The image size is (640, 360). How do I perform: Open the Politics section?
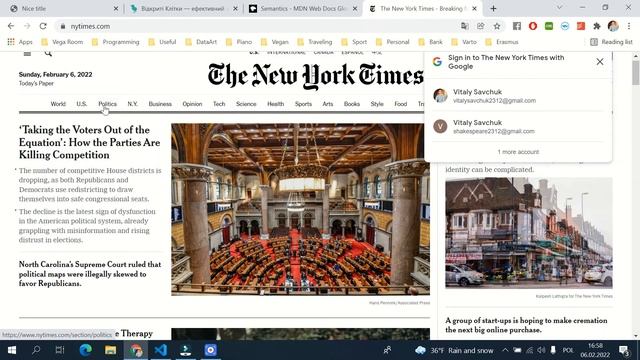107,104
